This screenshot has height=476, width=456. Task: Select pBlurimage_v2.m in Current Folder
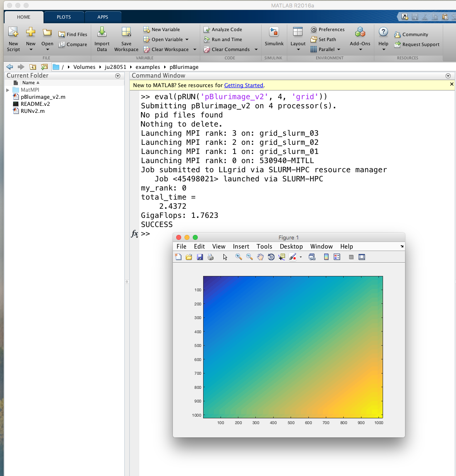43,97
